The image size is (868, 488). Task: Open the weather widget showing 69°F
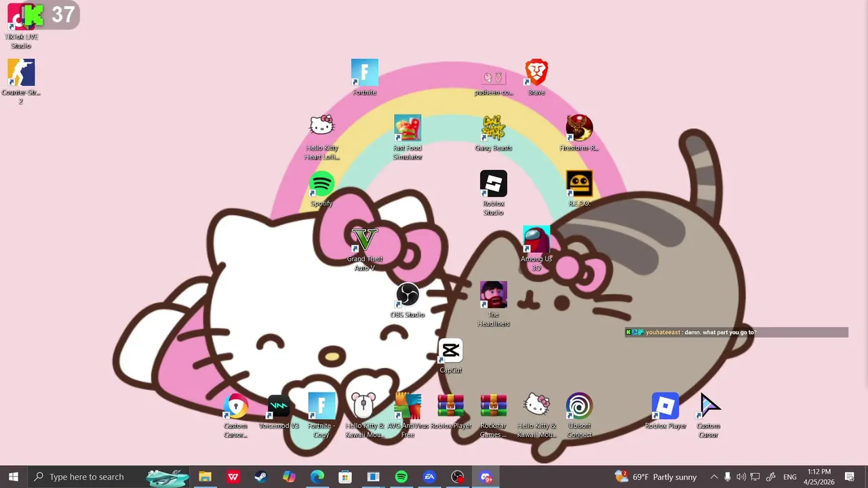click(656, 476)
